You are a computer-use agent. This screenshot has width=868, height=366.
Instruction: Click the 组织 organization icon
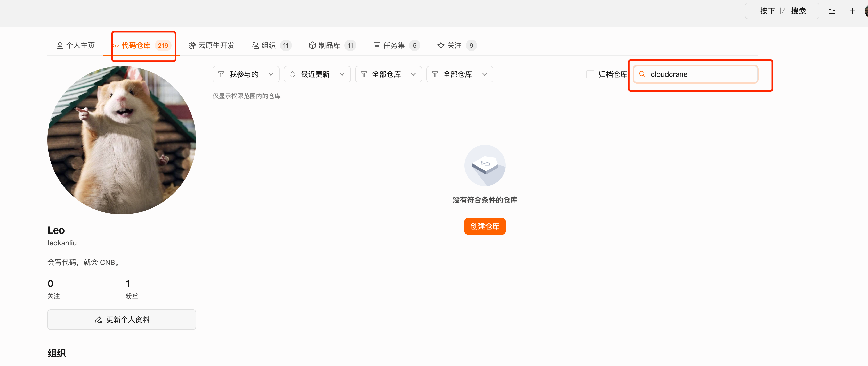pos(255,45)
